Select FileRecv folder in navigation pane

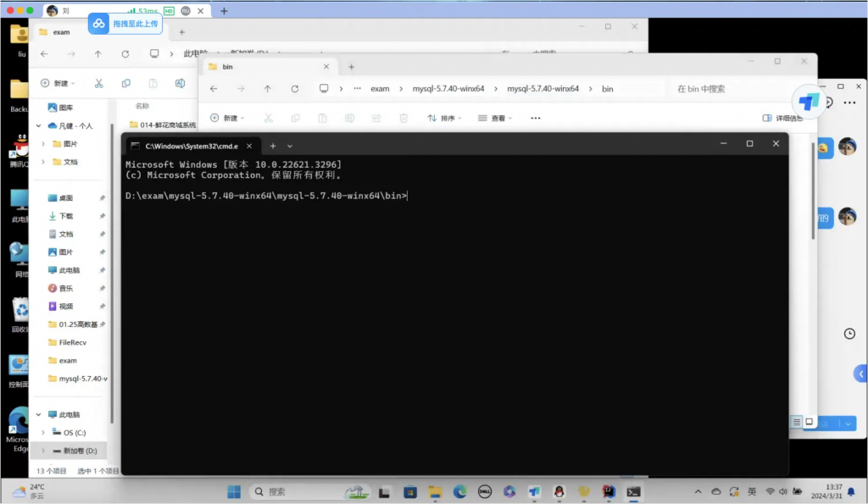click(x=73, y=342)
